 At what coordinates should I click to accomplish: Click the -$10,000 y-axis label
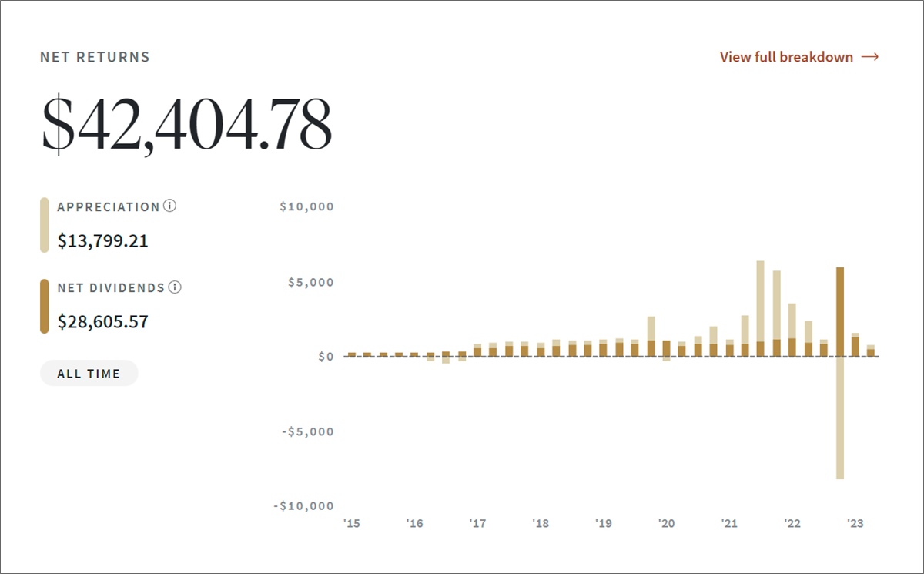click(x=303, y=506)
